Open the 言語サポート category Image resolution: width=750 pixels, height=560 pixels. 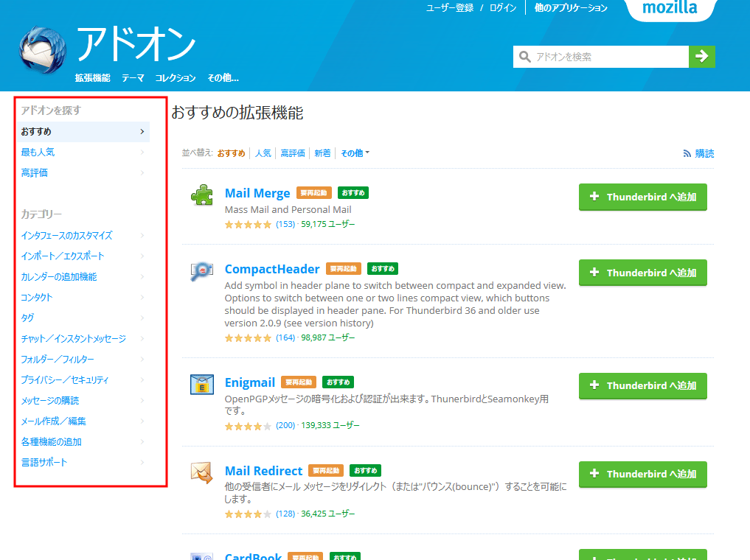pyautogui.click(x=44, y=462)
